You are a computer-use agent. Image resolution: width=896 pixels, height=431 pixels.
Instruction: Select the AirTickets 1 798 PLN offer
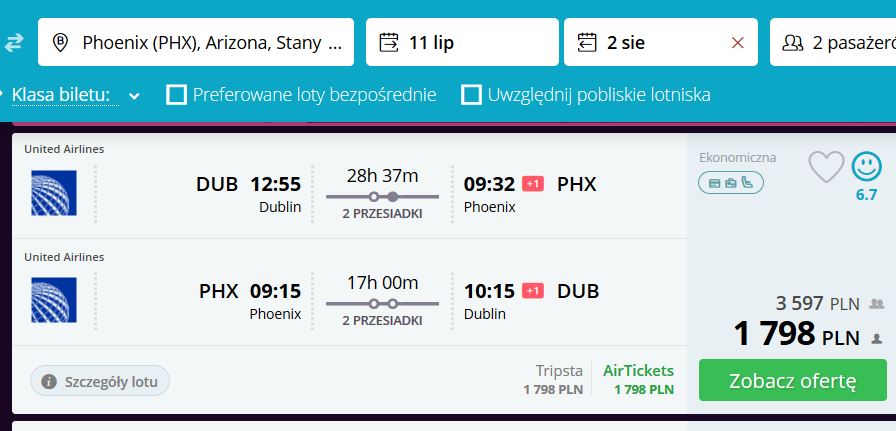(638, 380)
